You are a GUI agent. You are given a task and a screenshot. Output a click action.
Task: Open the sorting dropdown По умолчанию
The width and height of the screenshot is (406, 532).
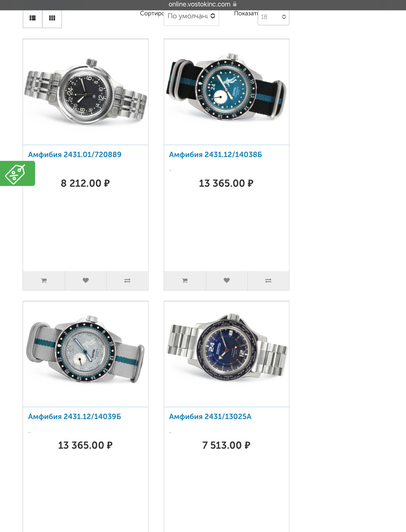pyautogui.click(x=191, y=17)
